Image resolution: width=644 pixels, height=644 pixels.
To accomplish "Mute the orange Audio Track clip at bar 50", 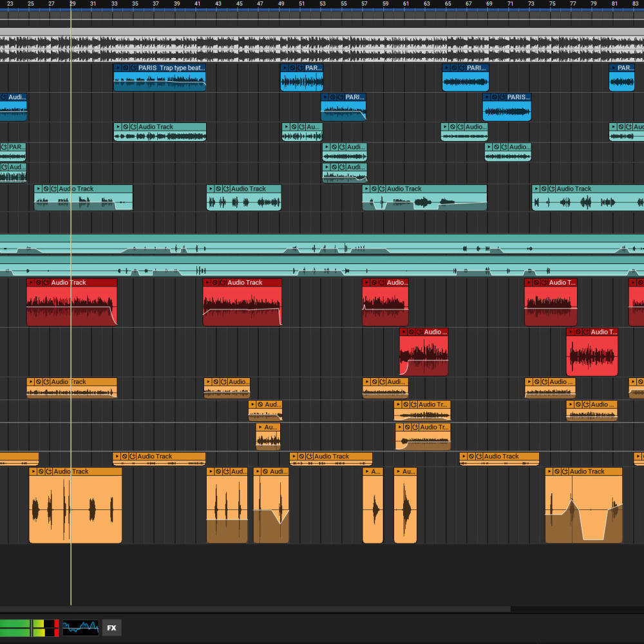I will click(302, 457).
